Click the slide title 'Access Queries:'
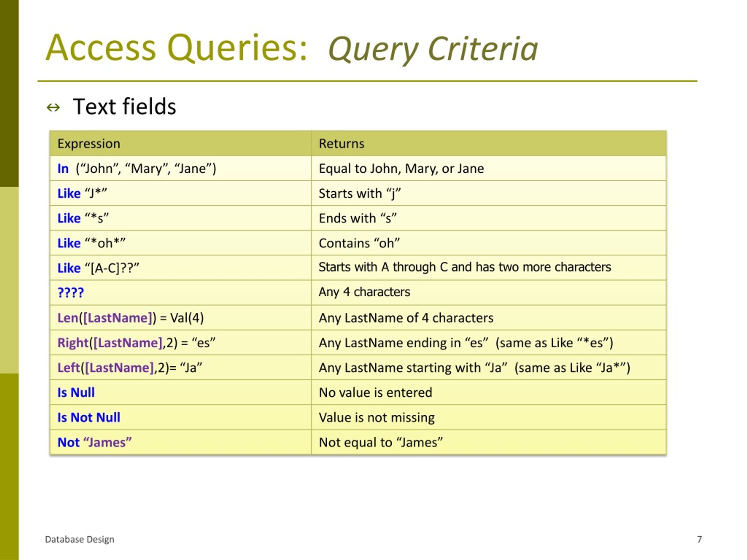The image size is (747, 560). pyautogui.click(x=176, y=48)
